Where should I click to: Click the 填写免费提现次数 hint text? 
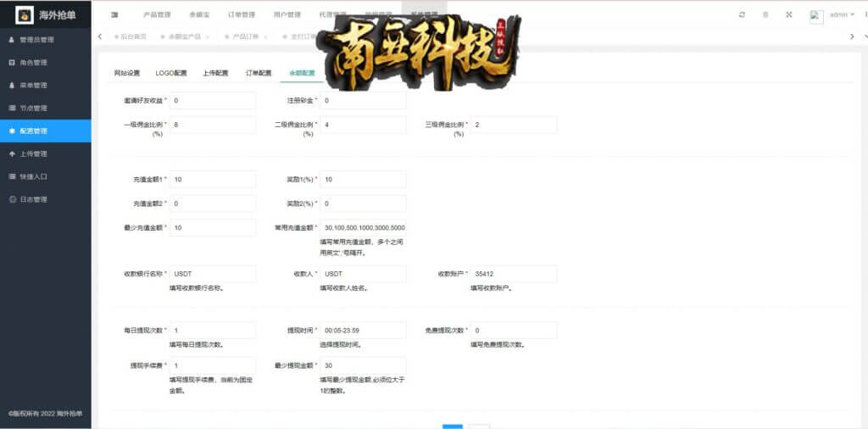[498, 345]
